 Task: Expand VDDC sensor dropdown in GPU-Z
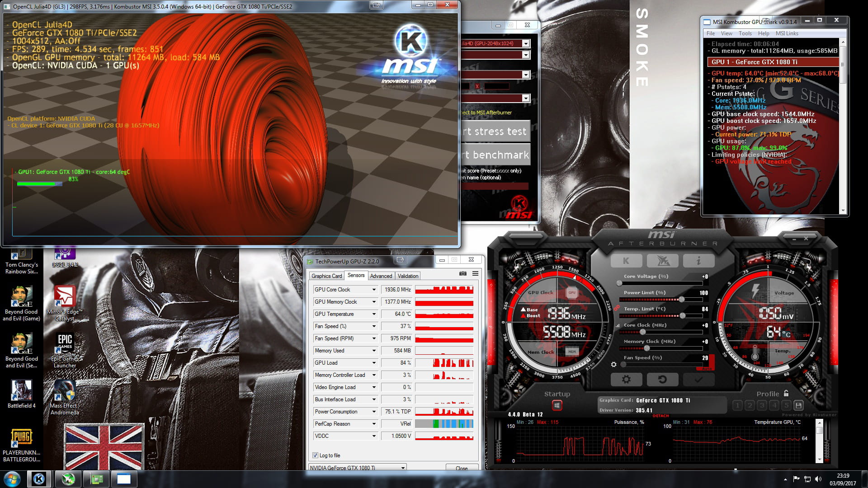(x=374, y=436)
